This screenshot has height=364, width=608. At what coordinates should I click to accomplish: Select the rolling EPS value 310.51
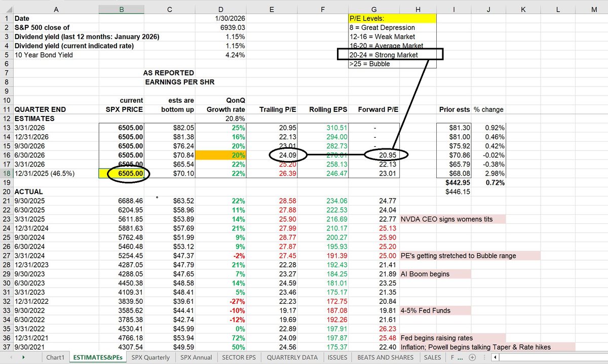323,128
